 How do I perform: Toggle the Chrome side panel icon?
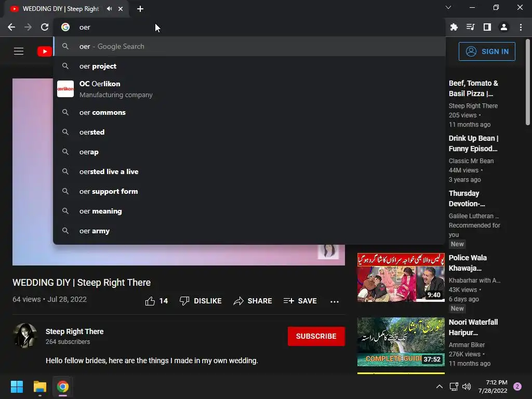point(487,27)
